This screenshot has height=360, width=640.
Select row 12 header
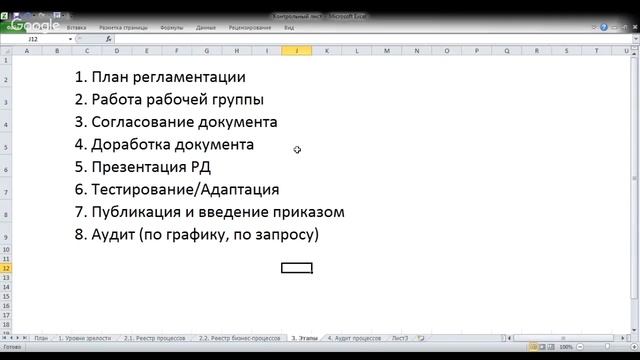[6, 268]
